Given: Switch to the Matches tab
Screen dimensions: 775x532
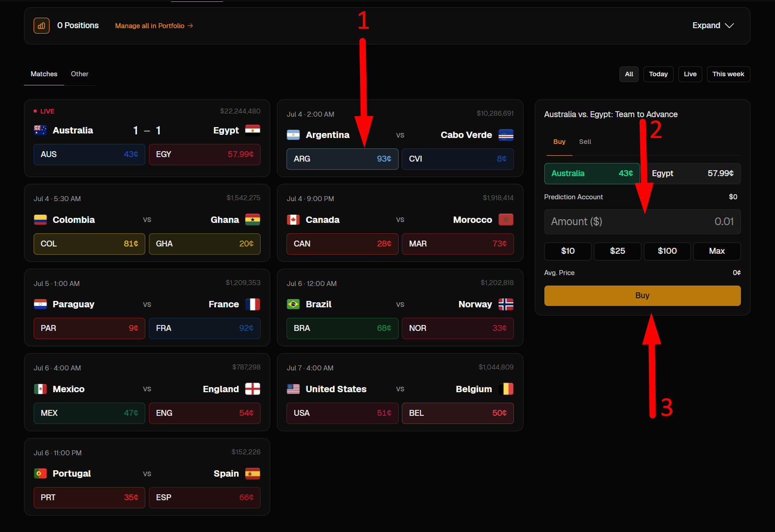Looking at the screenshot, I should coord(44,74).
